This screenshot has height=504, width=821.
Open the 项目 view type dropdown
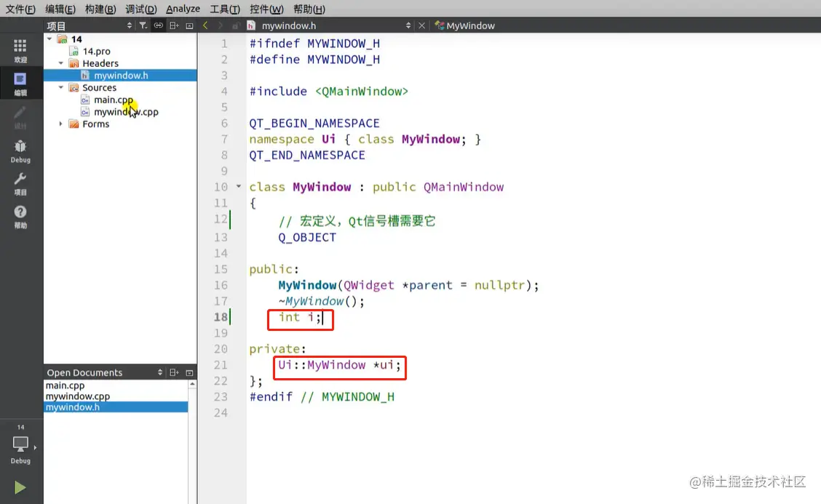(130, 25)
